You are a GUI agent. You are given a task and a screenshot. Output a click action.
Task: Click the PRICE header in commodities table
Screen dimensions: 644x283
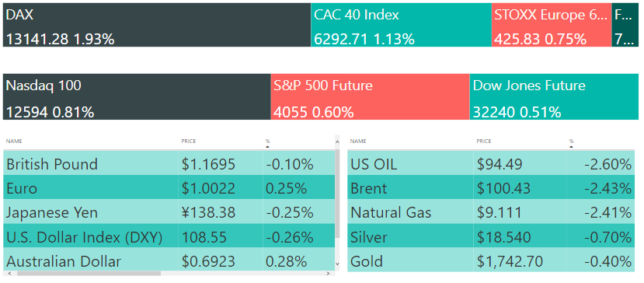pos(484,141)
